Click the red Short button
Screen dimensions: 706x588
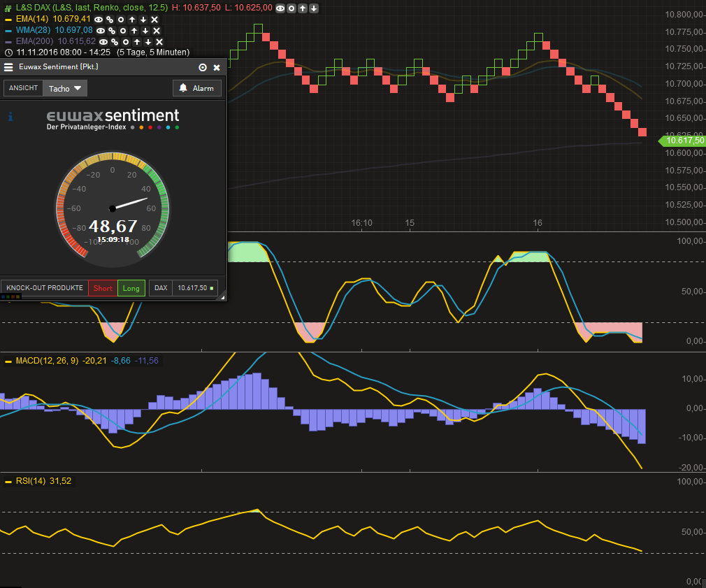tap(102, 287)
